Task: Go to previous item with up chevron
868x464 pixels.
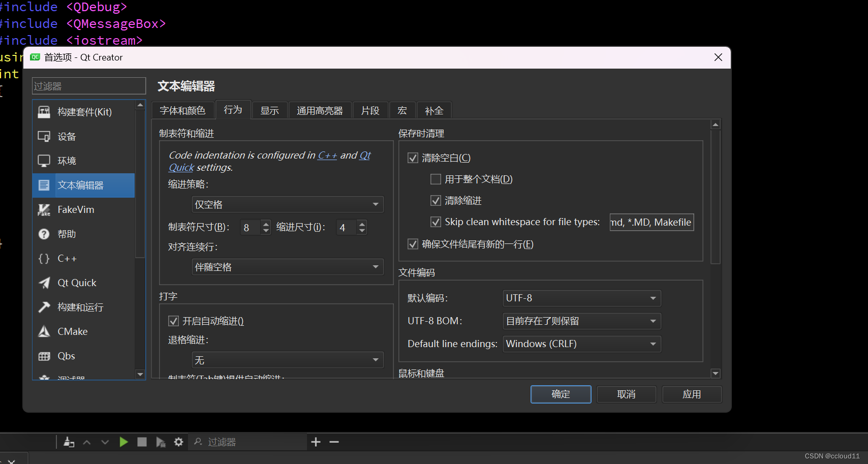Action: 87,442
